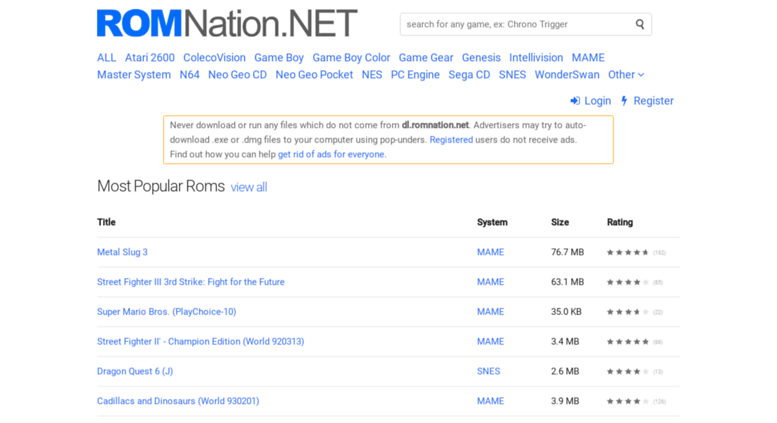
Task: Focus the game search input field
Action: 515,24
